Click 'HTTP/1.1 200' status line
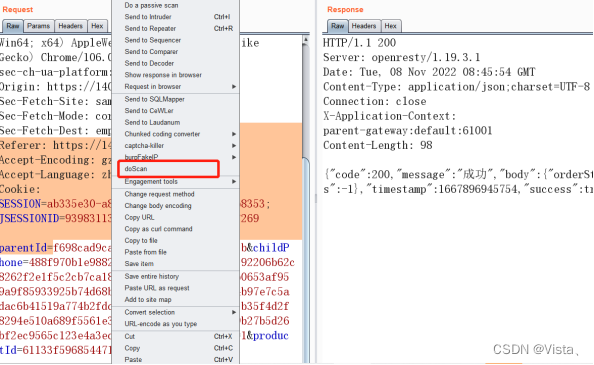The image size is (594, 365). [360, 42]
